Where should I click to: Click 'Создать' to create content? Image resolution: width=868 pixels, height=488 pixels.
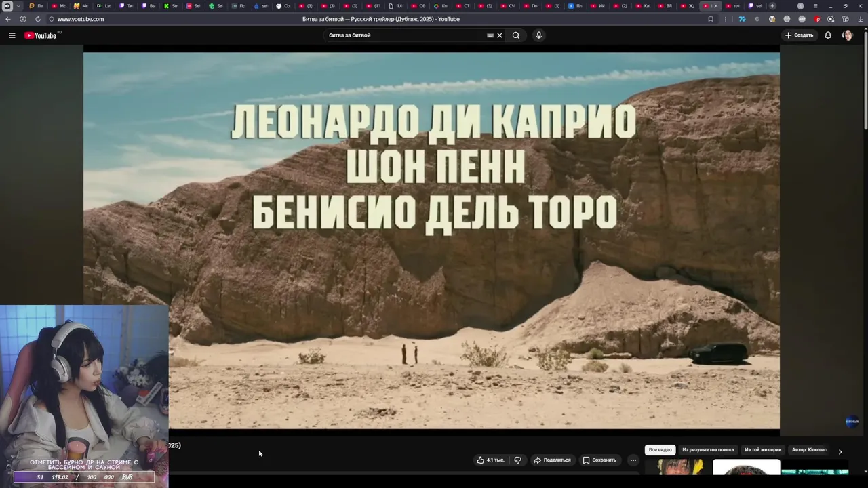point(799,35)
